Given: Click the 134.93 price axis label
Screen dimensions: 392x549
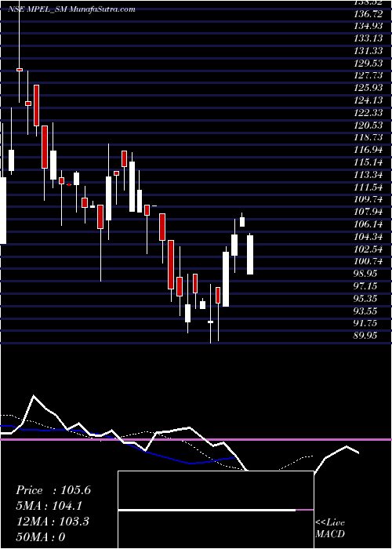Looking at the screenshot, I should point(368,26).
